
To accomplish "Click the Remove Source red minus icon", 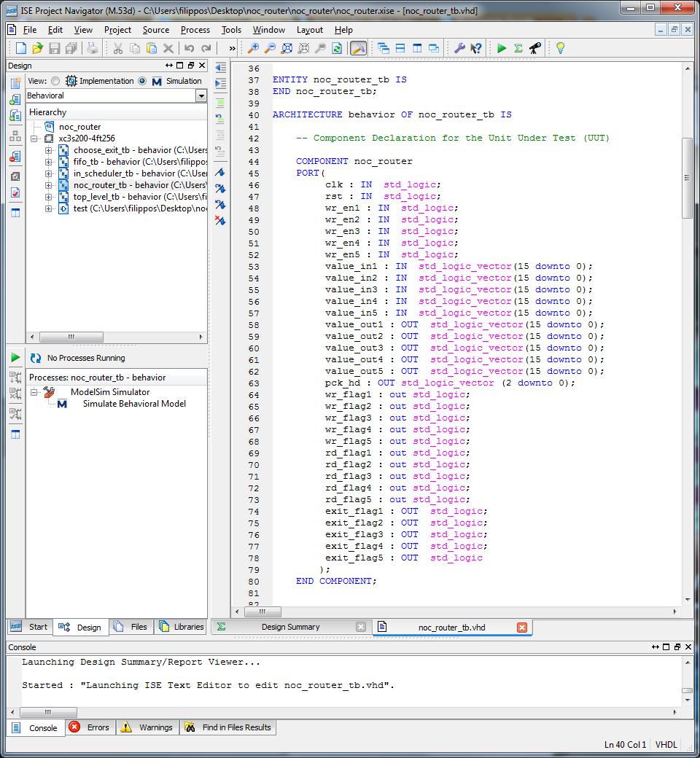I will 15,156.
